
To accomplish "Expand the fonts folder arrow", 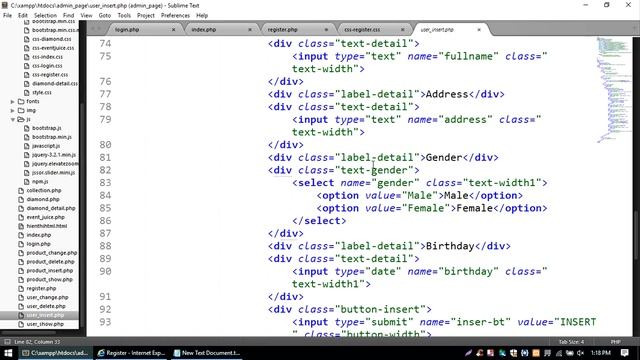I will pos(13,102).
